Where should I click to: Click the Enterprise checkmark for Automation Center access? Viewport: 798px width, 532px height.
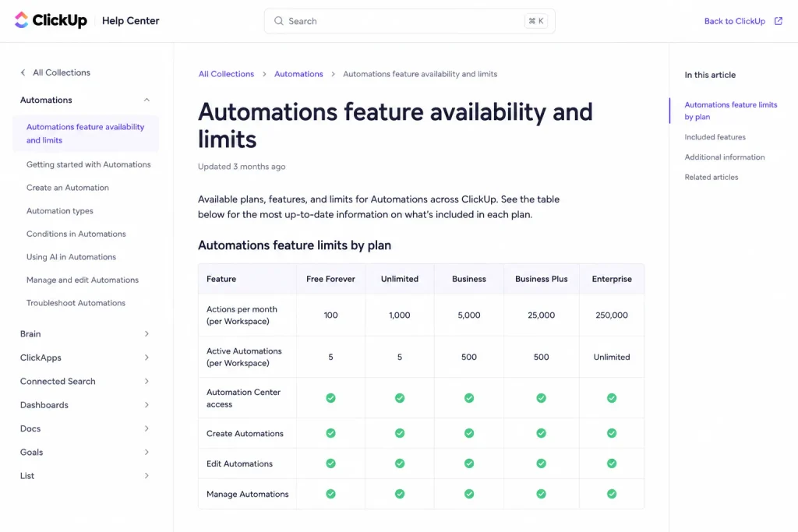pos(612,398)
